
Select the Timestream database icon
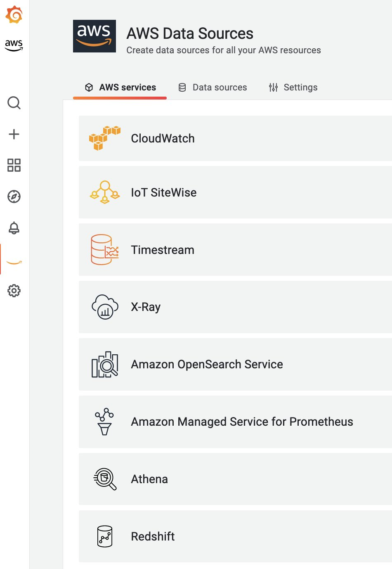(104, 249)
